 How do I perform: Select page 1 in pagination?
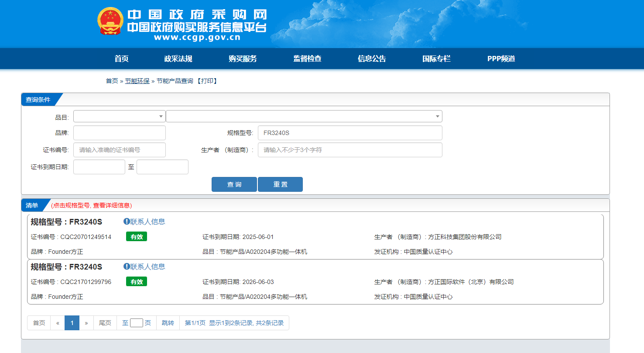72,323
